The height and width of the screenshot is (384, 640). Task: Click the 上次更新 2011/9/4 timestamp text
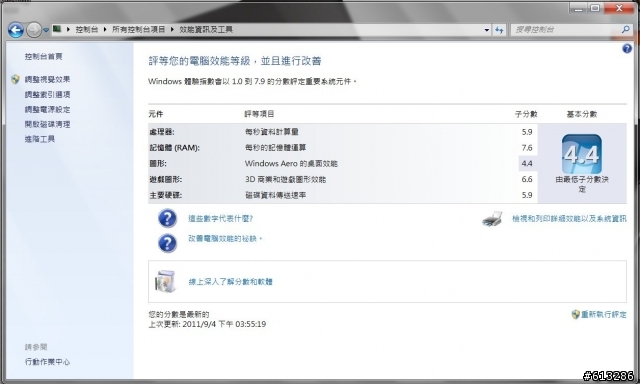coord(207,324)
